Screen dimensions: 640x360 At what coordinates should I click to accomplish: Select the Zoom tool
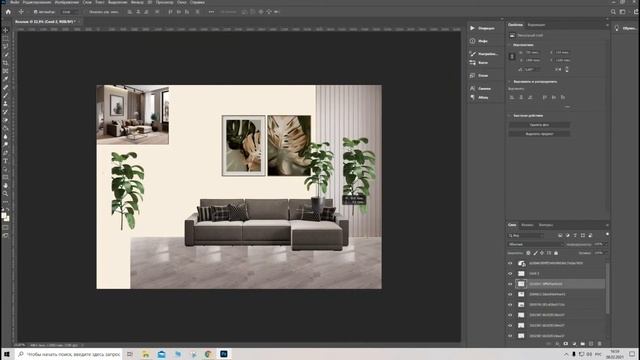click(5, 194)
